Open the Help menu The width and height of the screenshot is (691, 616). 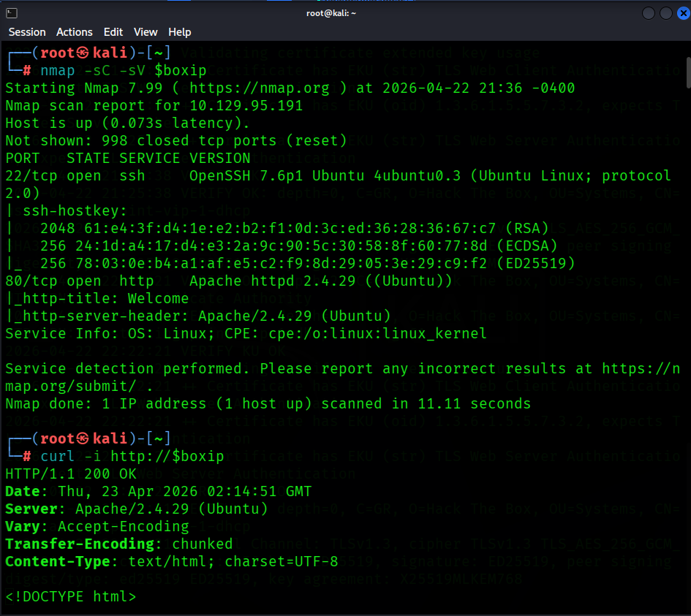click(180, 32)
